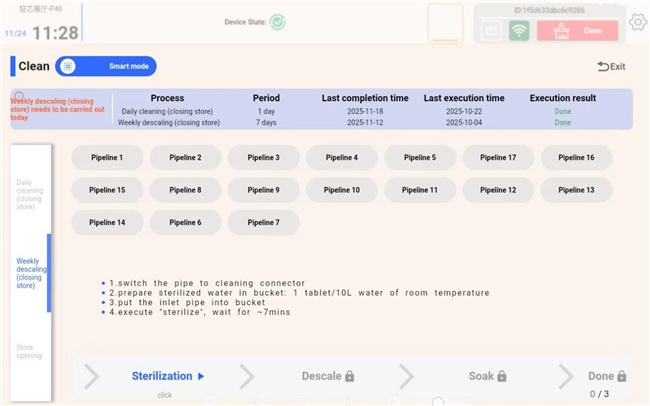Click the info icon beside descaling warning
Viewport: 650px width, 406px height.
coord(18,96)
